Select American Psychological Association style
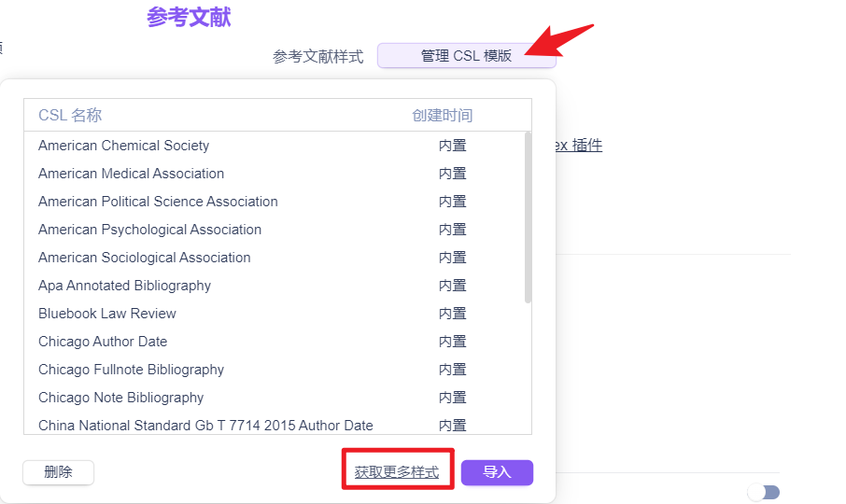Viewport: 846px width, 504px height. [277, 230]
